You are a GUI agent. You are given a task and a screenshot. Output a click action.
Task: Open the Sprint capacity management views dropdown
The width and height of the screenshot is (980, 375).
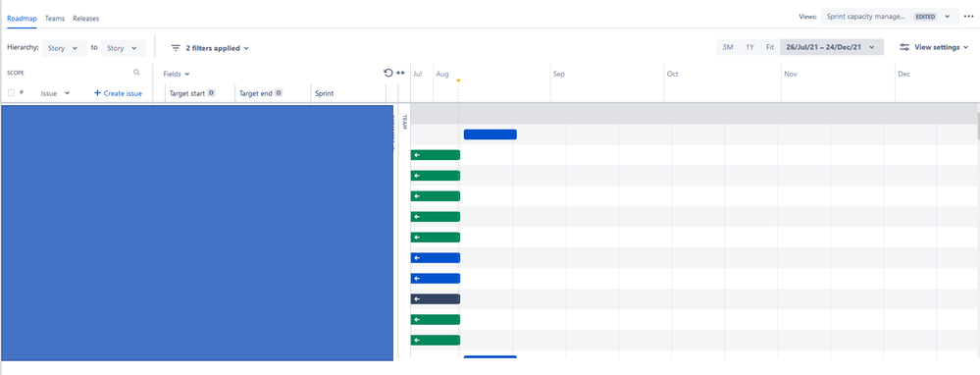click(x=890, y=17)
